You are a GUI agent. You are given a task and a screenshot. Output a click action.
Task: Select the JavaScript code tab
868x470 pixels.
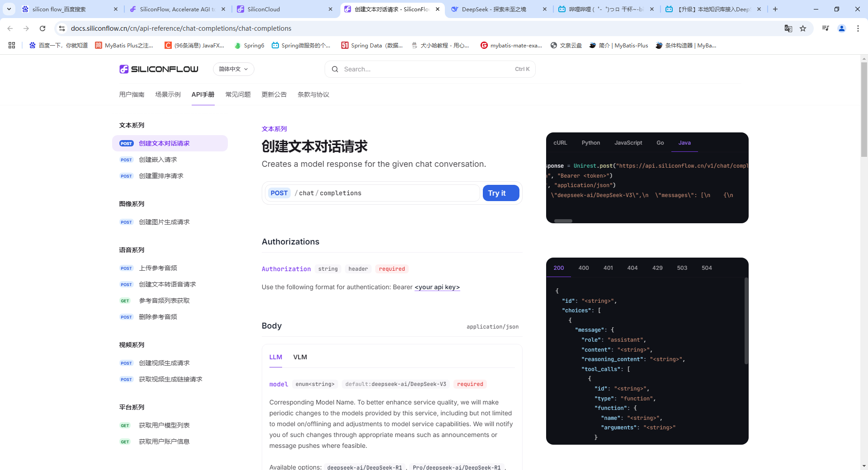tap(628, 143)
